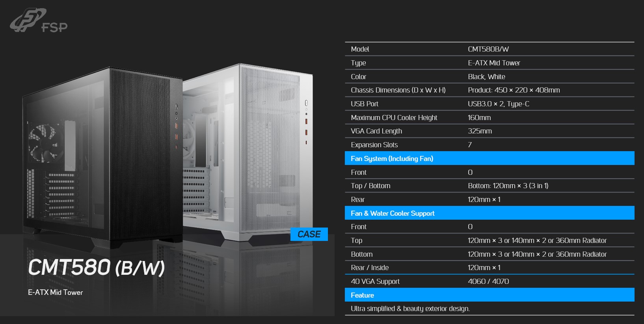Click the 'Type' row label
Screen dimensions: 644x324
point(358,63)
